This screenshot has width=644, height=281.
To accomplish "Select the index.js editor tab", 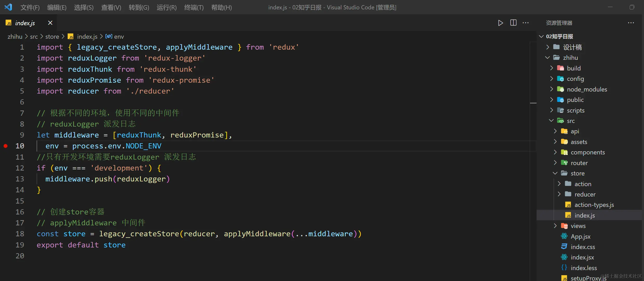I will pyautogui.click(x=25, y=23).
